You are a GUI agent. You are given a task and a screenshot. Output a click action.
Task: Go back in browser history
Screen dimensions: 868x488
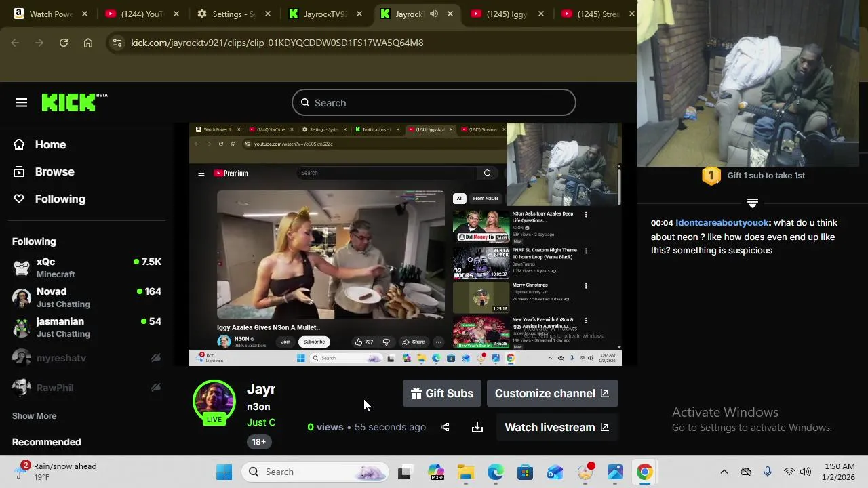[15, 43]
